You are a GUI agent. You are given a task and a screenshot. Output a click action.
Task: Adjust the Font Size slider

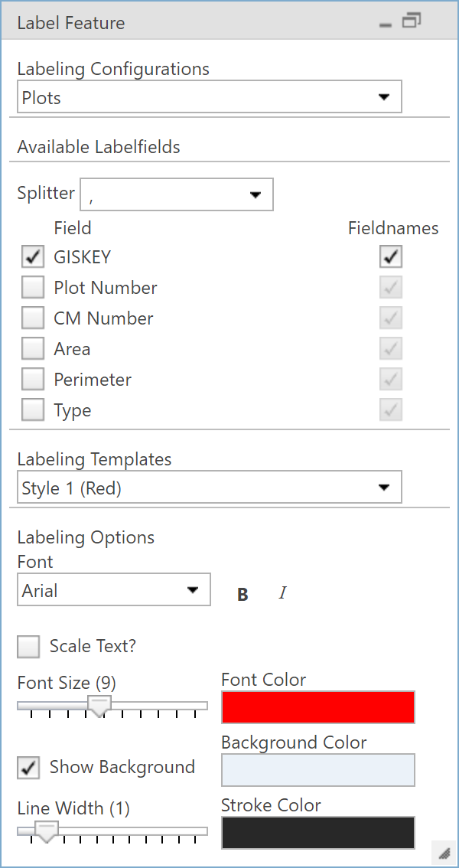(x=99, y=705)
